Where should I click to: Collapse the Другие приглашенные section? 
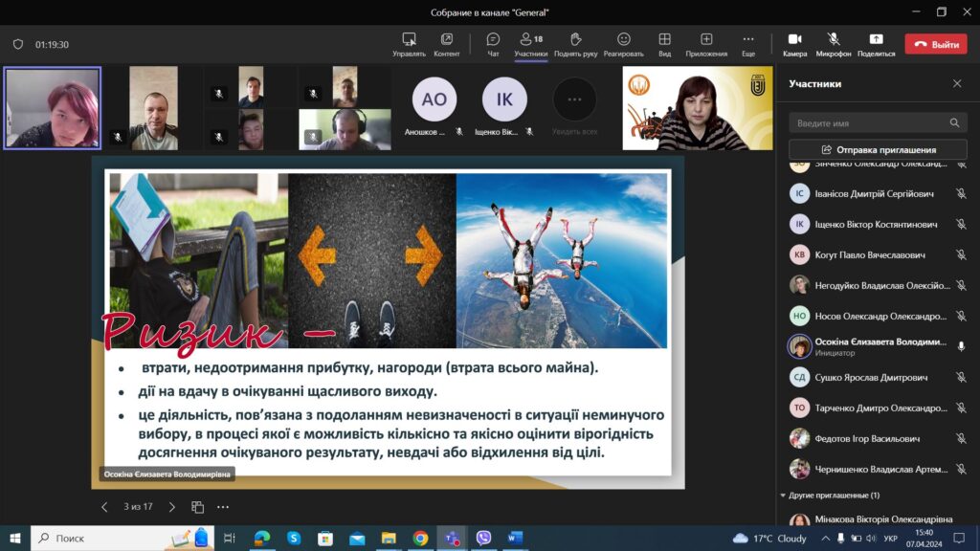point(785,496)
